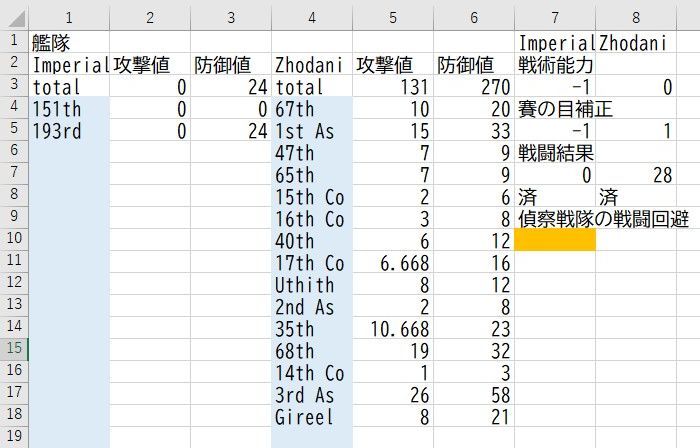Click the Zhodani 防御値 header in column 6

(x=474, y=64)
